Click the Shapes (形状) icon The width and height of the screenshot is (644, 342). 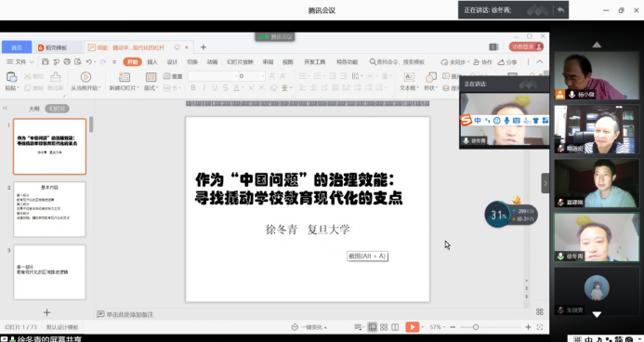430,77
